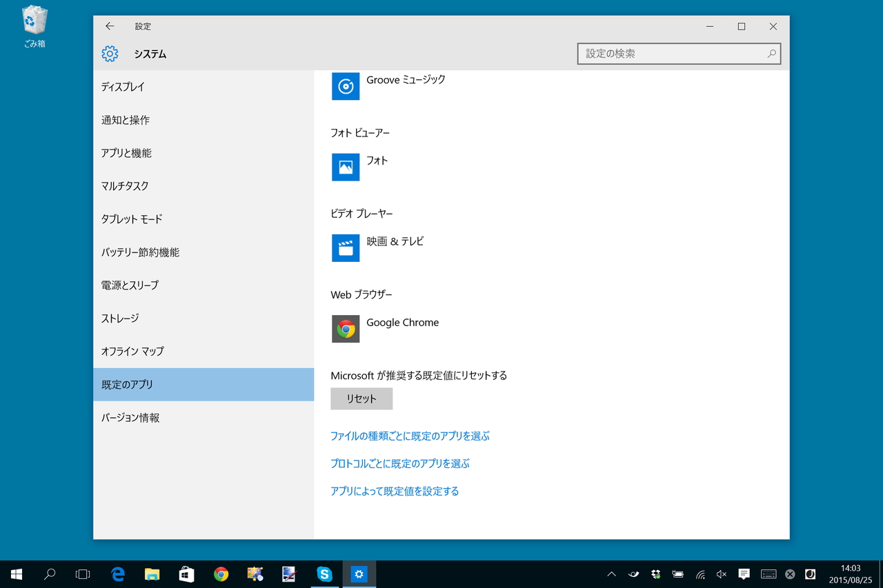883x588 pixels.
Task: Open the ディスプレイ settings page
Action: coord(204,87)
